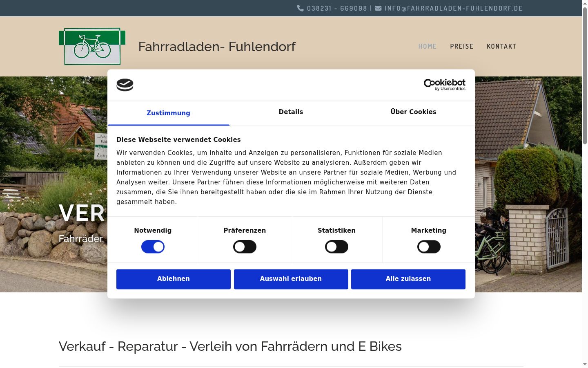The height and width of the screenshot is (368, 588).
Task: Click the envelope email icon
Action: [x=379, y=8]
